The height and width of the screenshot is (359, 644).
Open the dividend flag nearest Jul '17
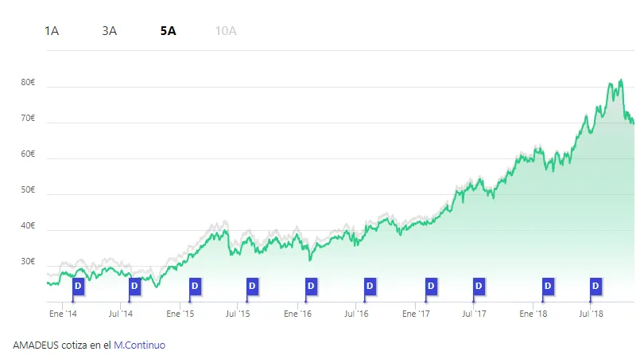click(479, 285)
